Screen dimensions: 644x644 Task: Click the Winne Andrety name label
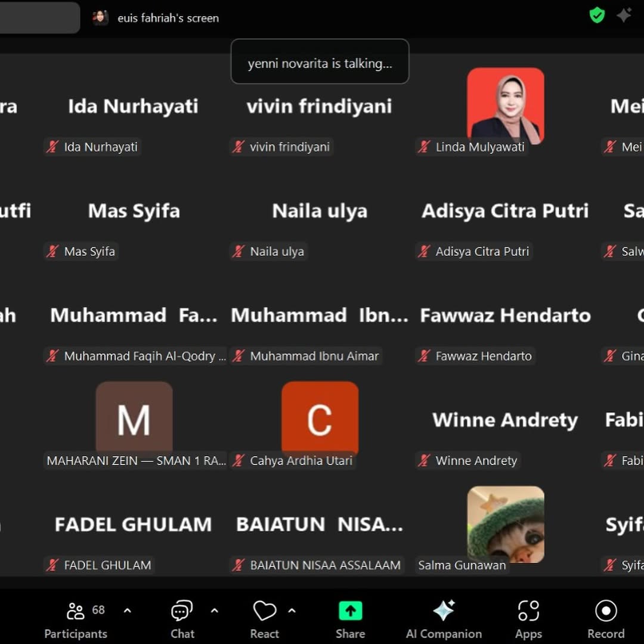[x=476, y=460]
